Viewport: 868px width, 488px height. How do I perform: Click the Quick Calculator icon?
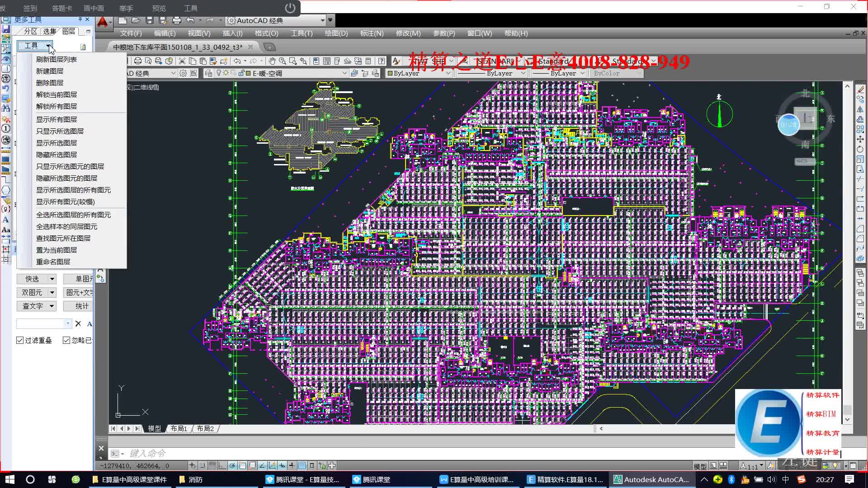368,61
